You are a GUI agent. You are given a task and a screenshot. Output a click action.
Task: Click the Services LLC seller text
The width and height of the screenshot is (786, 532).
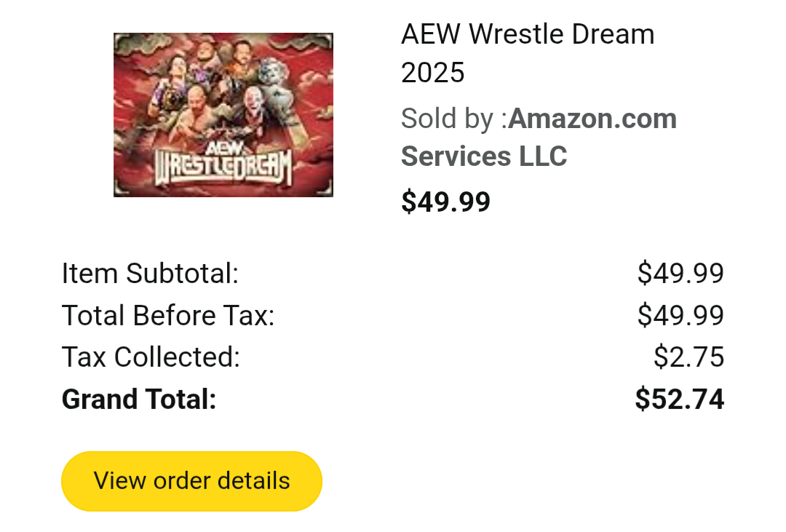(484, 156)
